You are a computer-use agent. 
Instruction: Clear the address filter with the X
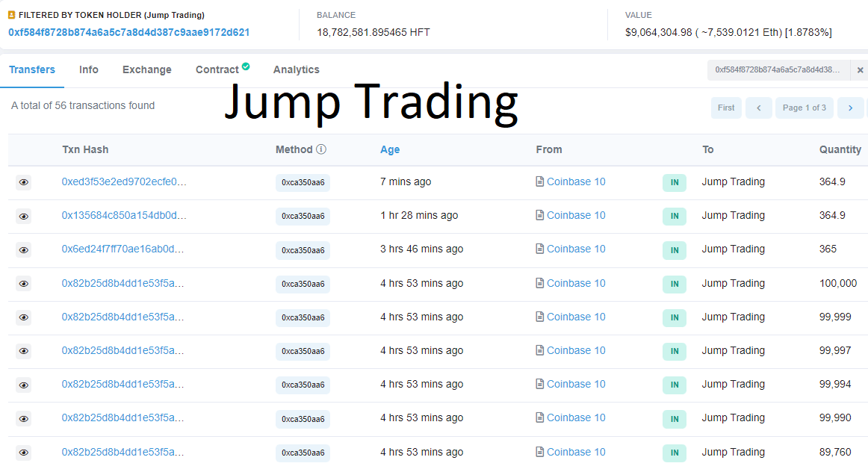[x=861, y=70]
